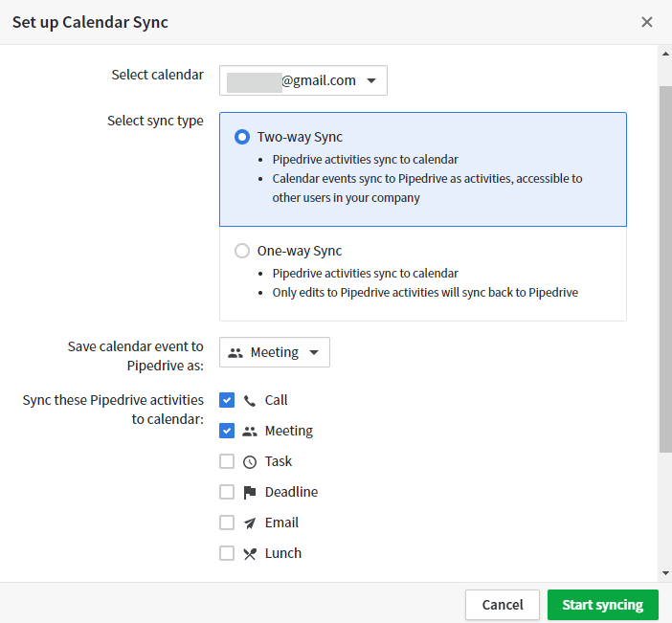Check the Task checkbox
This screenshot has width=672, height=623.
pyautogui.click(x=227, y=461)
